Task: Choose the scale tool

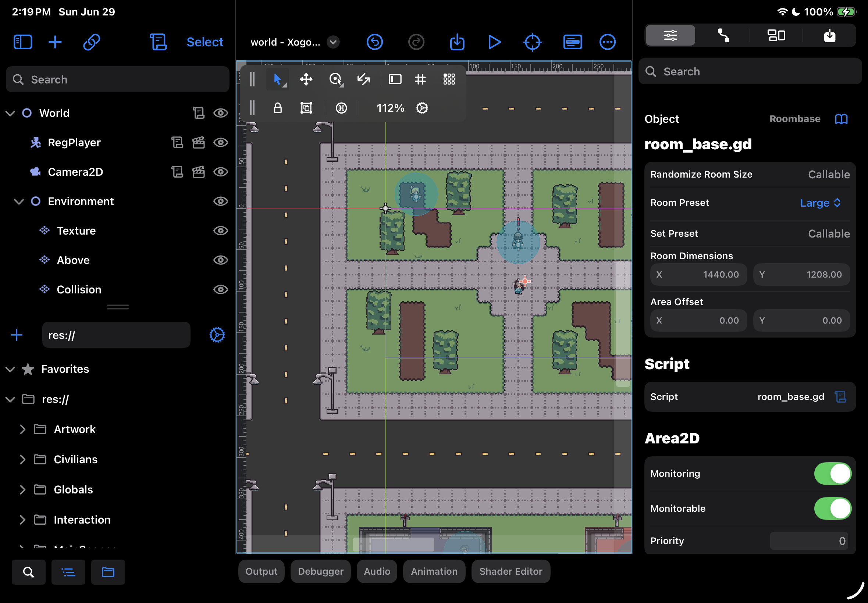Action: click(x=363, y=79)
